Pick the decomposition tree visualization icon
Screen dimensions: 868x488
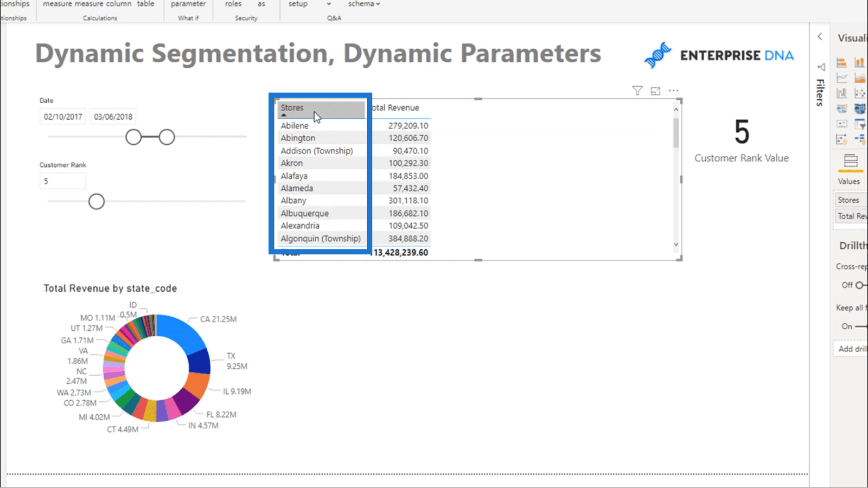coord(860,139)
